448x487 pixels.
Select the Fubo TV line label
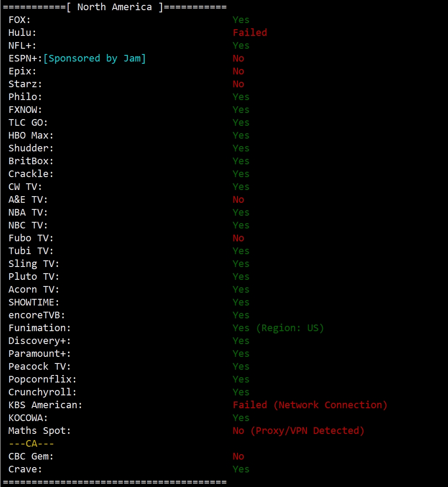point(31,238)
